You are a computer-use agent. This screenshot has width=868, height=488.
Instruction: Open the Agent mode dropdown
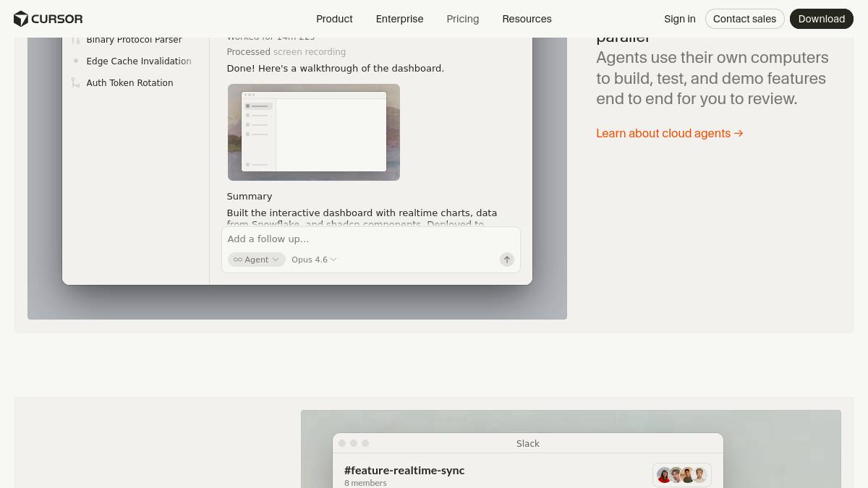pyautogui.click(x=257, y=260)
